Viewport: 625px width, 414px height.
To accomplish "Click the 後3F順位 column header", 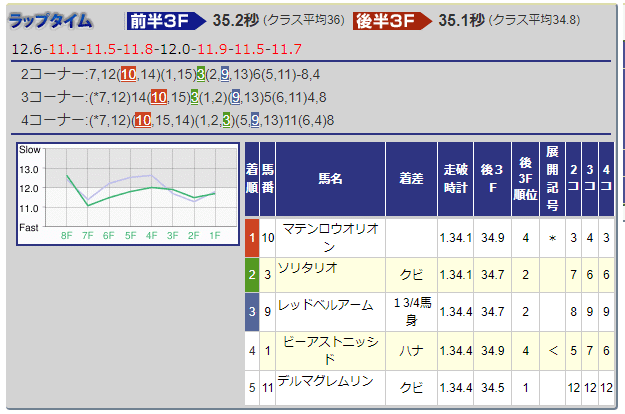I will 525,179.
